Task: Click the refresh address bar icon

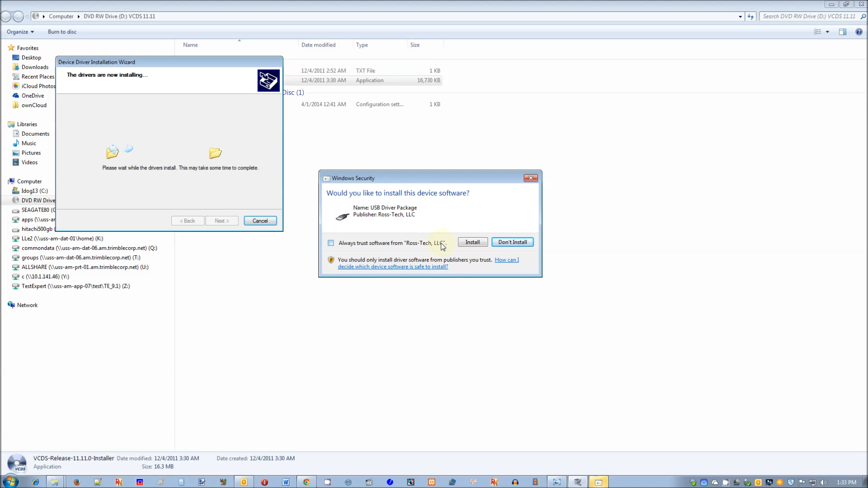Action: (750, 16)
